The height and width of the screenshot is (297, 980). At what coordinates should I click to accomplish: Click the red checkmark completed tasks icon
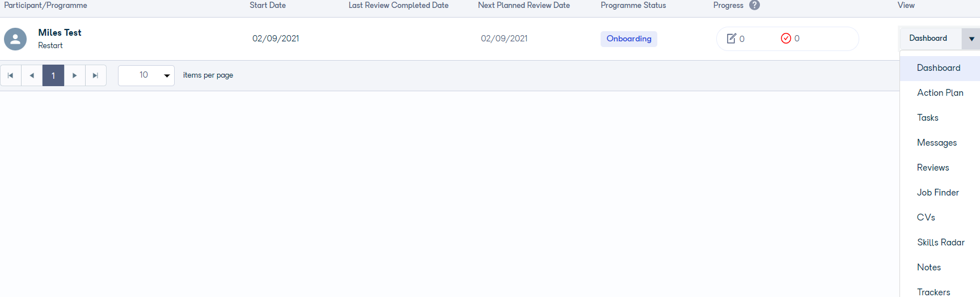coord(786,39)
